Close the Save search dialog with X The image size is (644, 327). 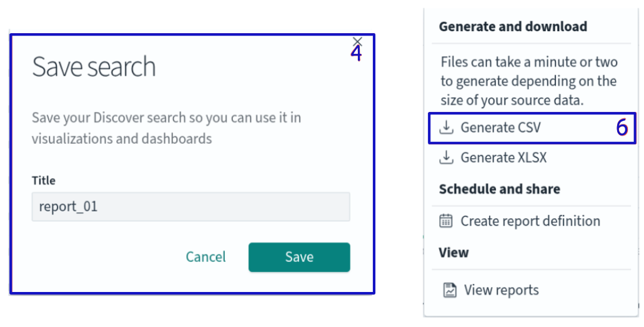click(357, 42)
